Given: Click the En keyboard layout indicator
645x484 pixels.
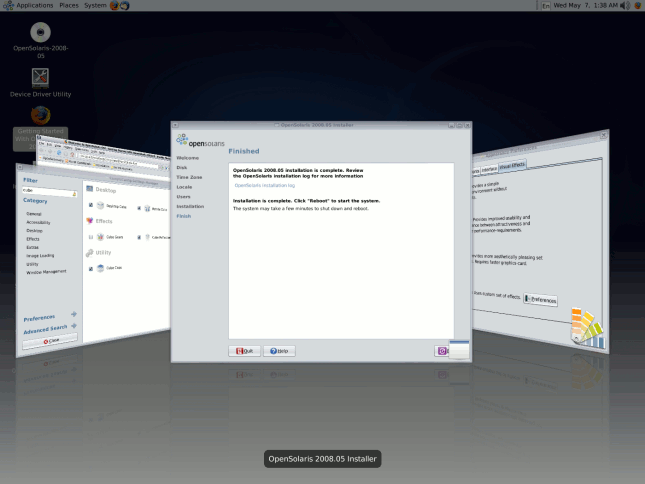Looking at the screenshot, I should [545, 6].
